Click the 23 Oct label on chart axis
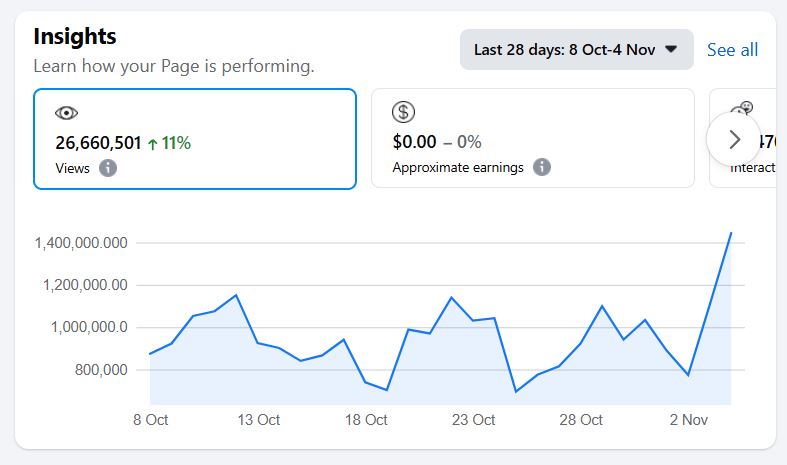 pos(475,420)
